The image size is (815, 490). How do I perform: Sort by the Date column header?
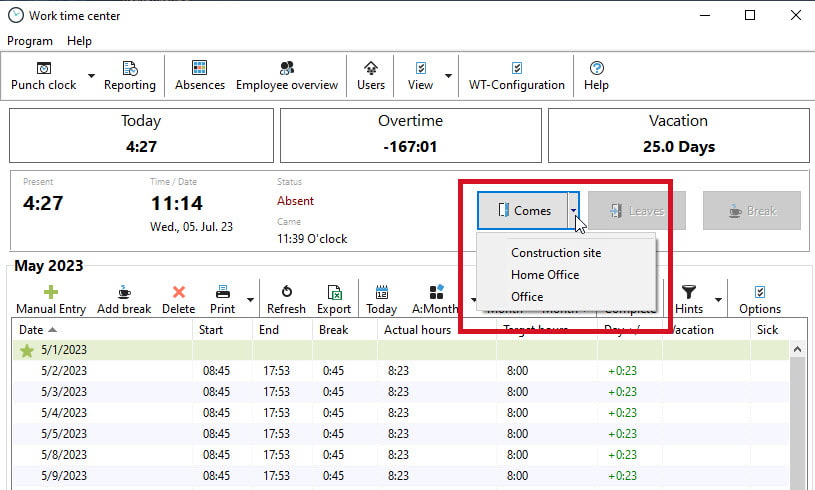102,330
